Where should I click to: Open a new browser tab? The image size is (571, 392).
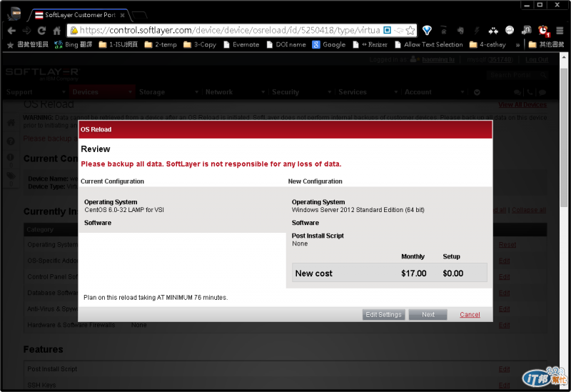(139, 15)
